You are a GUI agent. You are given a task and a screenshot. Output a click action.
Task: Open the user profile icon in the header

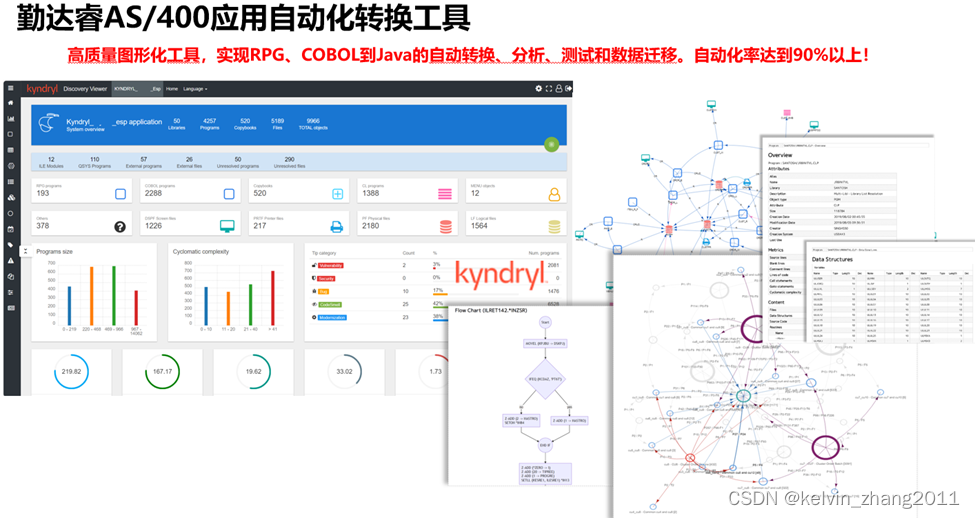click(558, 88)
